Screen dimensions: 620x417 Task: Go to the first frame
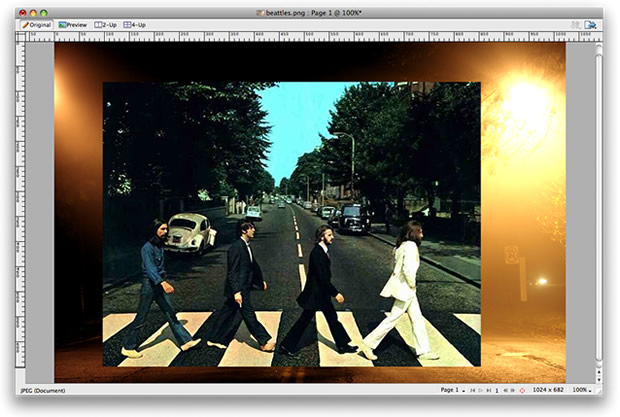click(x=472, y=390)
